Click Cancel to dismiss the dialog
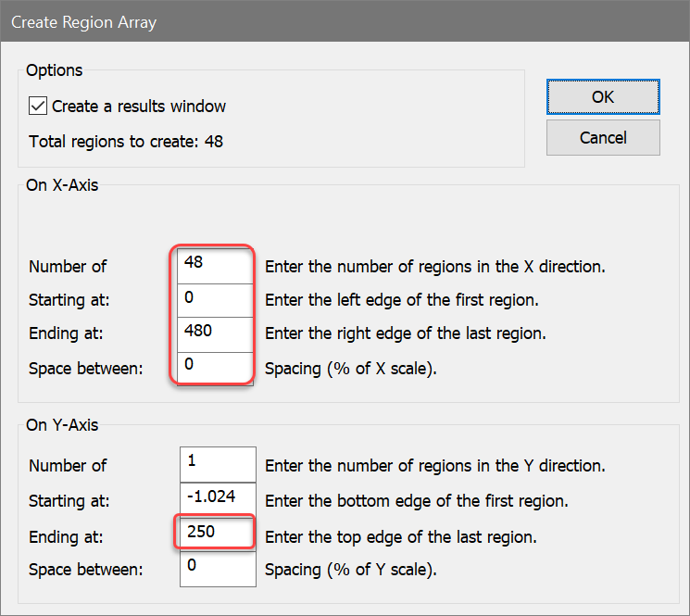The height and width of the screenshot is (616, 690). 603,138
